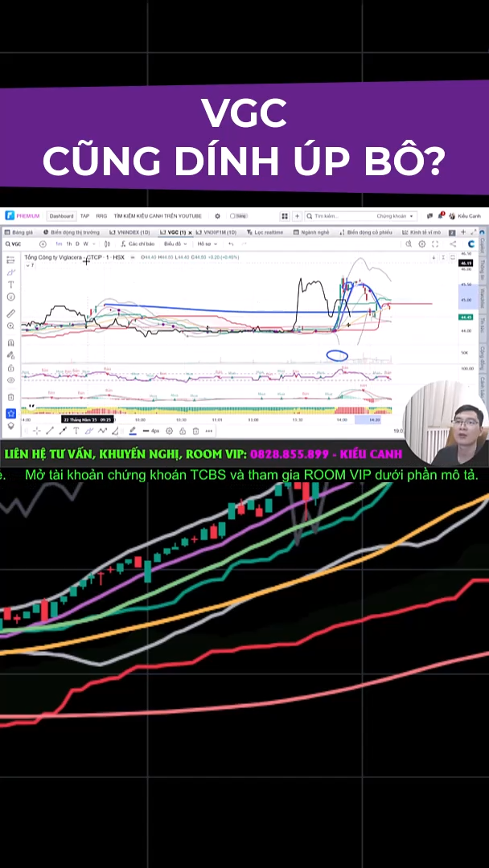The image size is (489, 868).
Task: Select the trend line tool in left toolbar
Action: [x=10, y=260]
